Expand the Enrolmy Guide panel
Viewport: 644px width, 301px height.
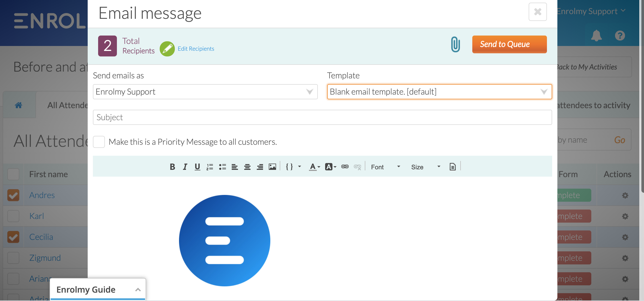98,290
